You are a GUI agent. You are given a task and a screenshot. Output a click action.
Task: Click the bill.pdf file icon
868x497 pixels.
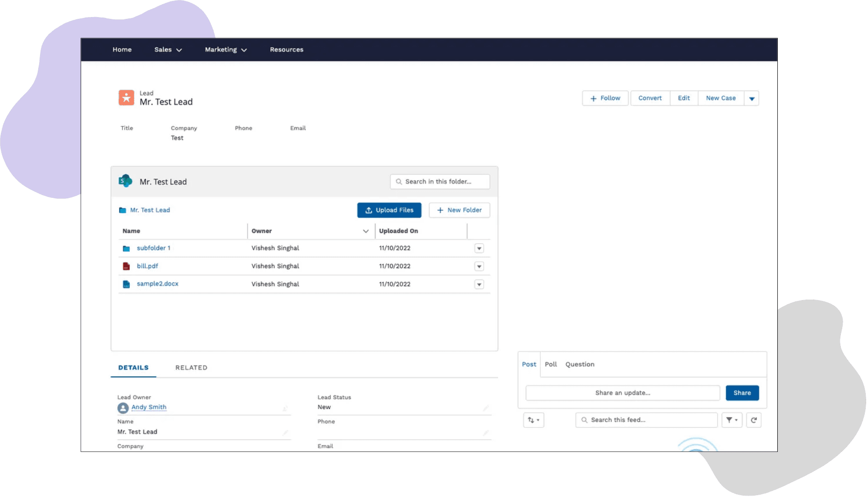click(126, 266)
